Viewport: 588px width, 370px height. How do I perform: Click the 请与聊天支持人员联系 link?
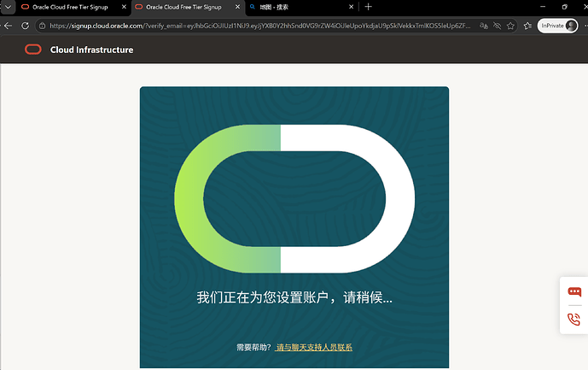coord(314,347)
